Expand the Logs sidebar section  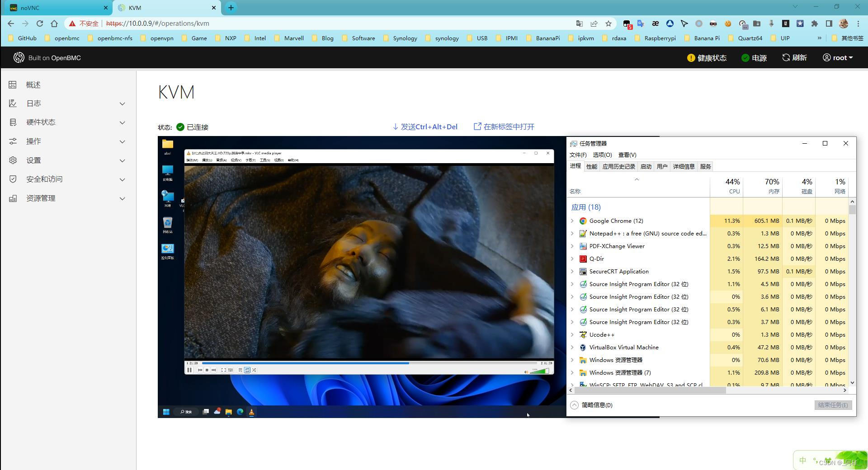[x=68, y=103]
